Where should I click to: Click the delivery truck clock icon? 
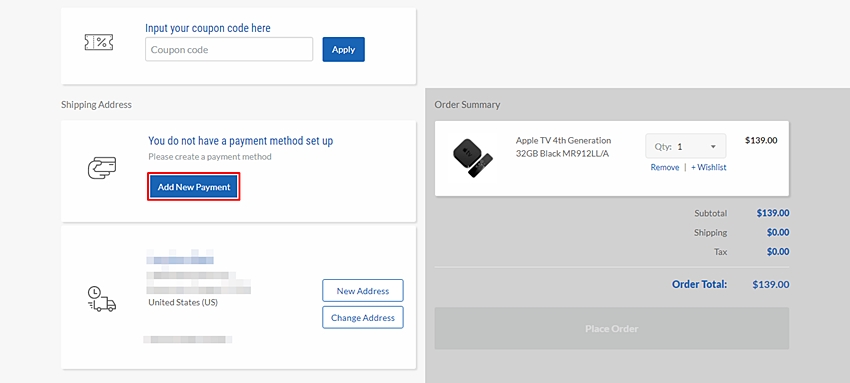tap(101, 299)
